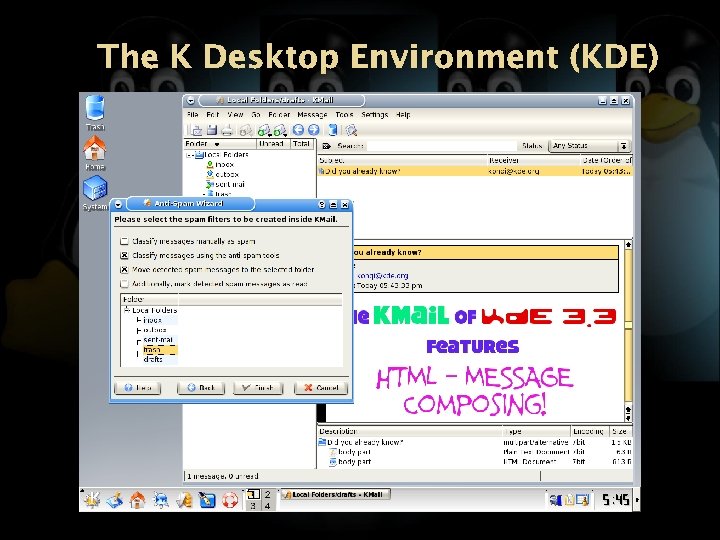Select the drafts folder in wizard folder list

pyautogui.click(x=153, y=360)
